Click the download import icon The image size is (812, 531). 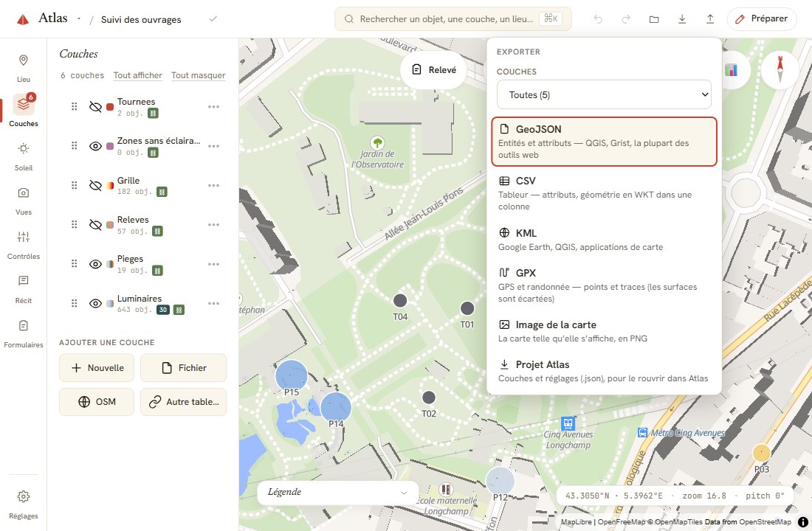tap(682, 19)
